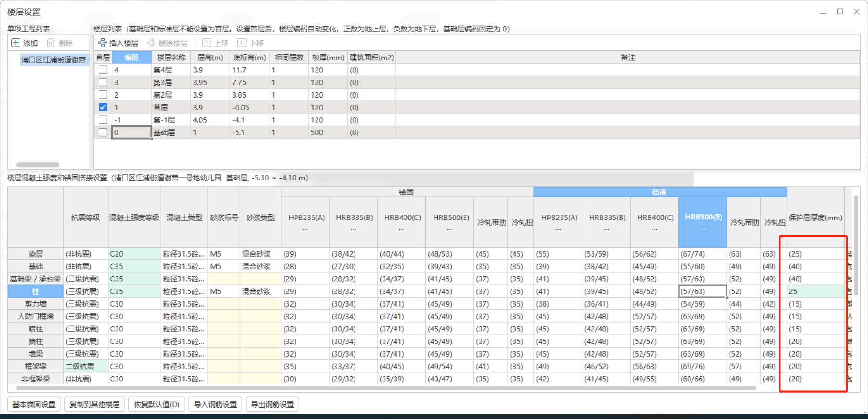
Task: Click the 删除楼层 toolbar icon
Action: tap(151, 43)
